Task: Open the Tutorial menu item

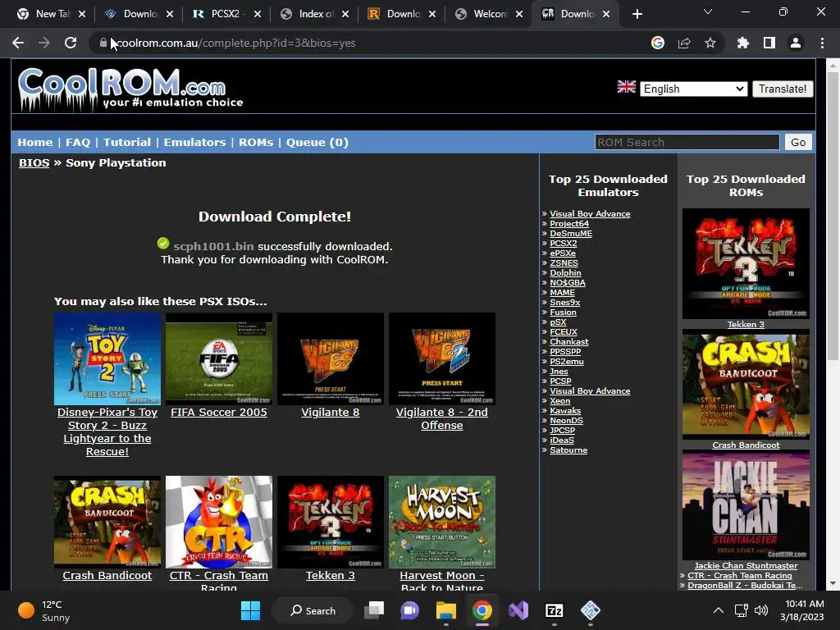Action: (x=127, y=143)
